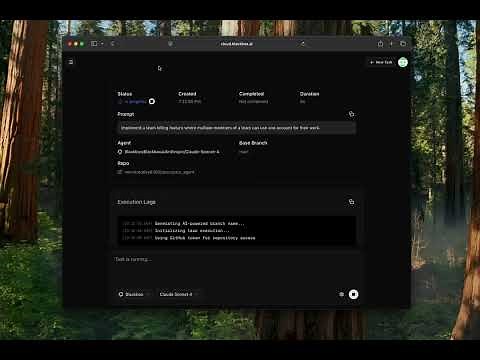Click the browser sidebar toggle icon
Viewport: 480px width, 360px height.
(94, 44)
